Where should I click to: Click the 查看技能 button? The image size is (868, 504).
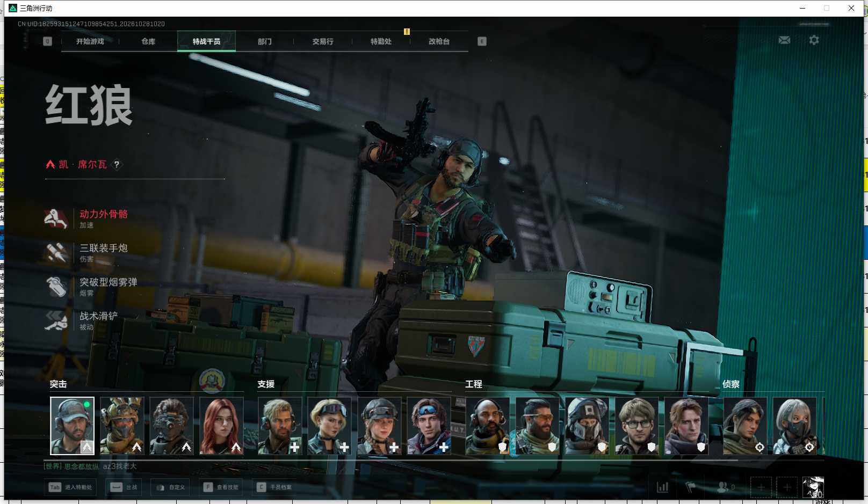click(221, 487)
